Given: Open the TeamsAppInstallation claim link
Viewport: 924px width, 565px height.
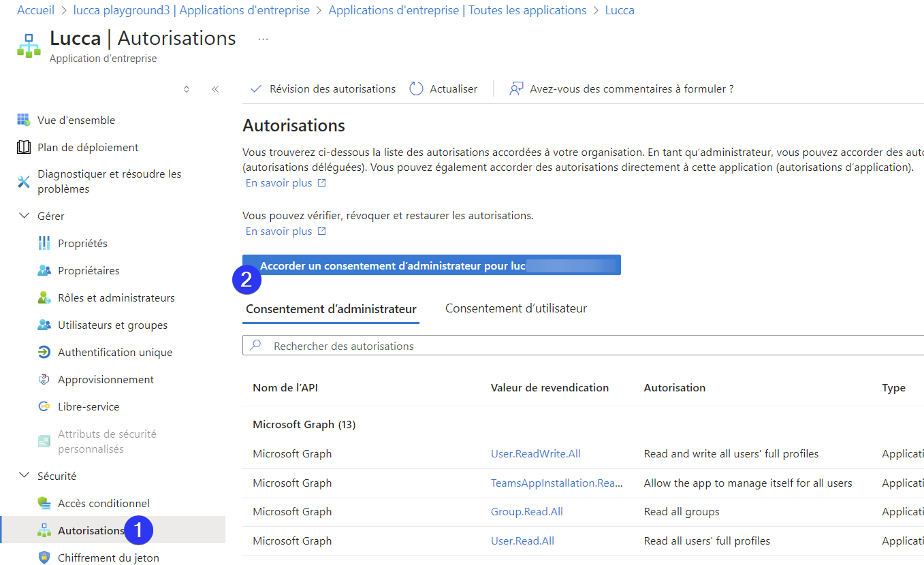Looking at the screenshot, I should (557, 483).
